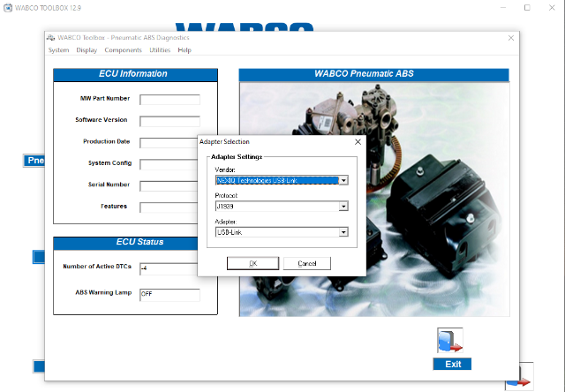The height and width of the screenshot is (392, 565).
Task: Click the partially hidden Pne button behind
Action: 34,161
